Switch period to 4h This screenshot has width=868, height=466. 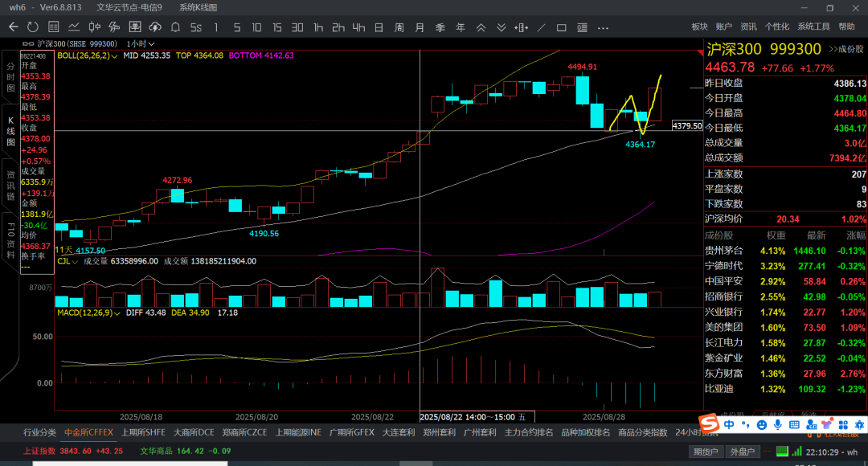358,27
